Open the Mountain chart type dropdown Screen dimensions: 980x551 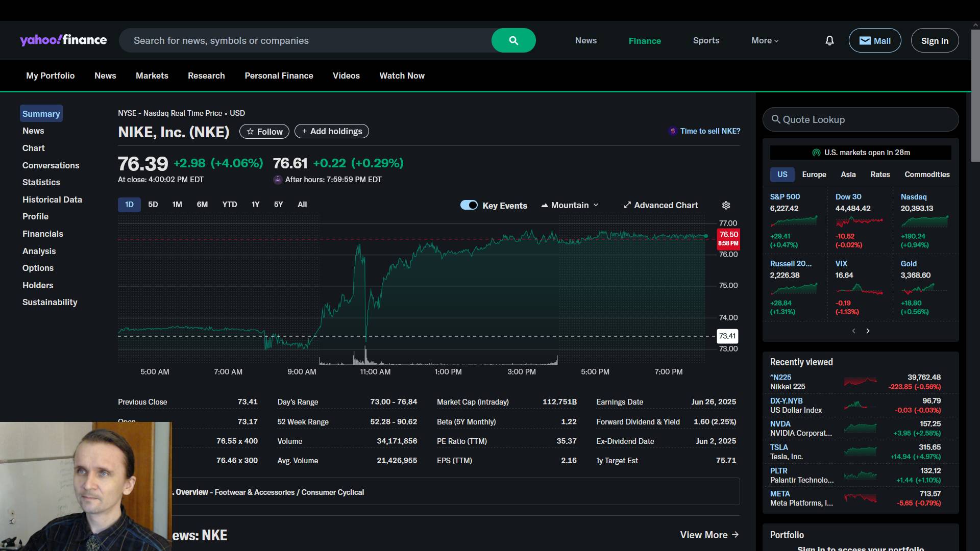[570, 205]
